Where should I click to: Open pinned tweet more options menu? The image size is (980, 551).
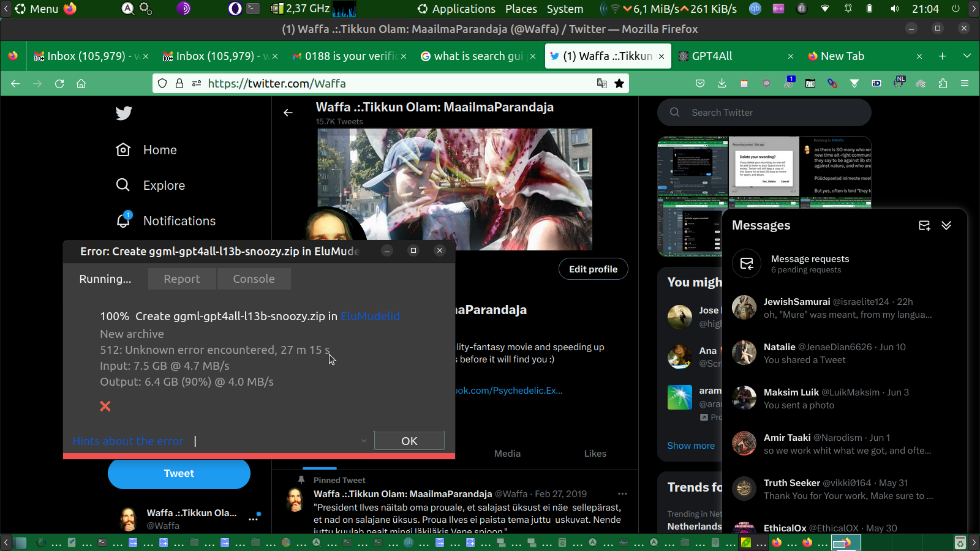(622, 493)
